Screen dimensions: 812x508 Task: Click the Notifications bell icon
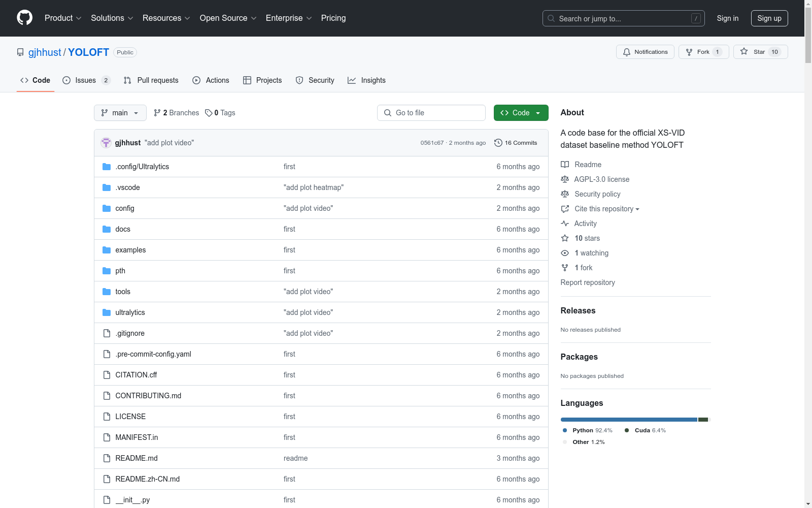[627, 52]
